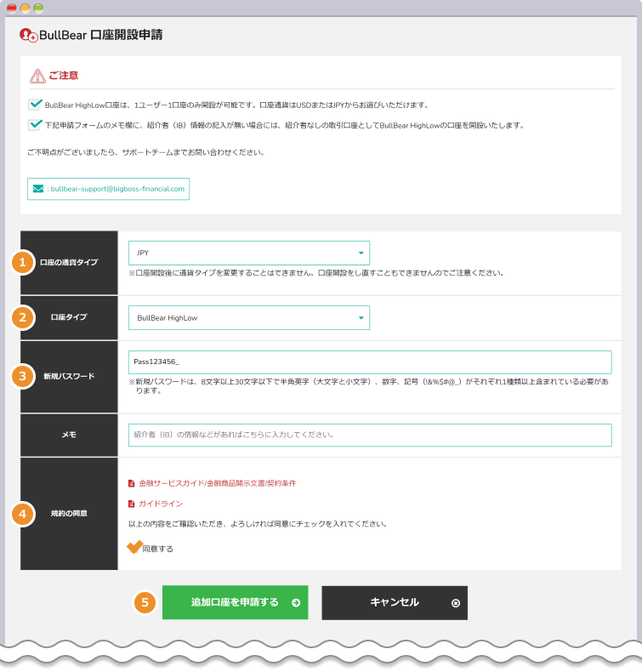Click the red window close button
The image size is (642, 672).
point(12,9)
